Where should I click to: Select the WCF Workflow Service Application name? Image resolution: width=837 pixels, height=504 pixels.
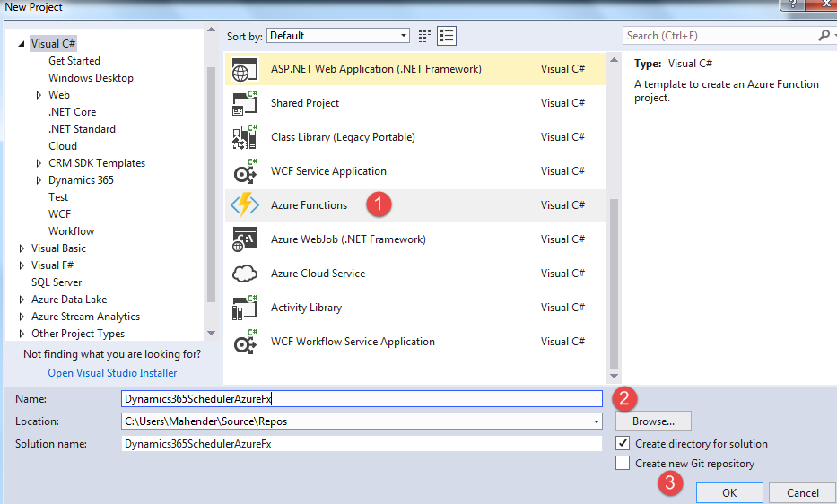pyautogui.click(x=353, y=342)
